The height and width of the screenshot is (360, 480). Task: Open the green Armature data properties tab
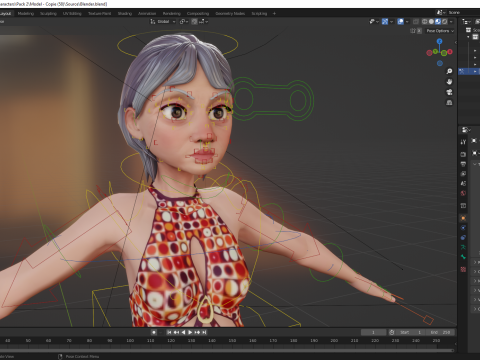[x=463, y=247]
